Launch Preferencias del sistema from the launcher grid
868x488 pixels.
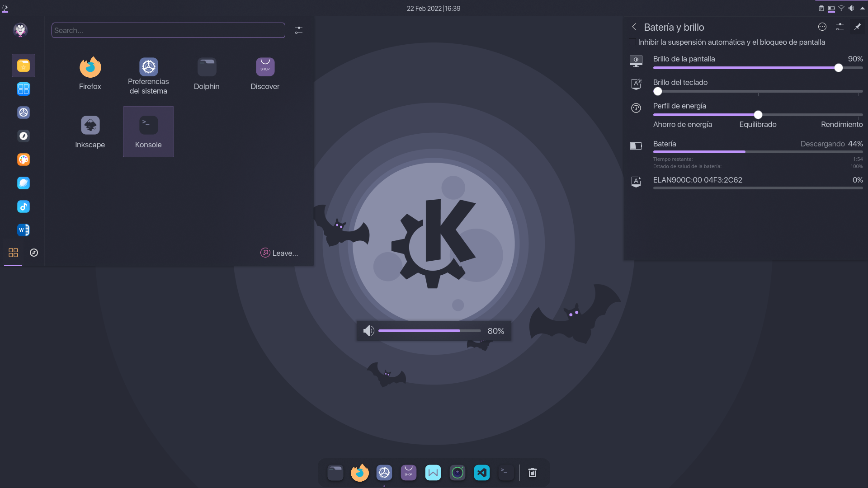[148, 74]
